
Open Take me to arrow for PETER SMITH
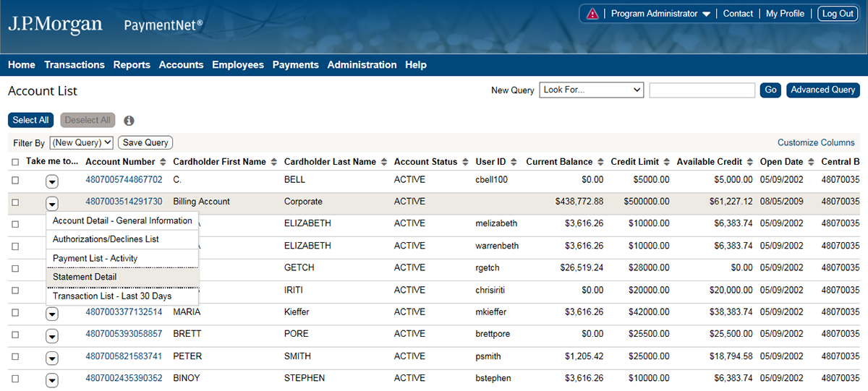[52, 357]
